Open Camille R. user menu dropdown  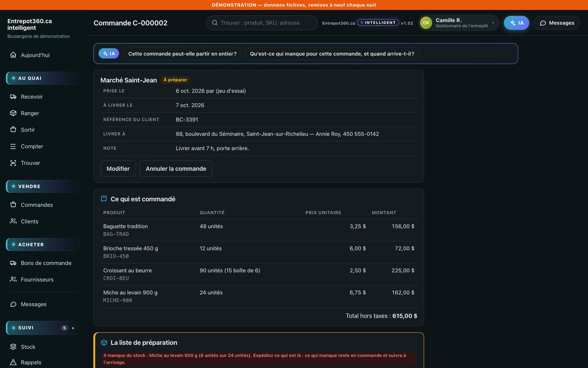tap(459, 23)
